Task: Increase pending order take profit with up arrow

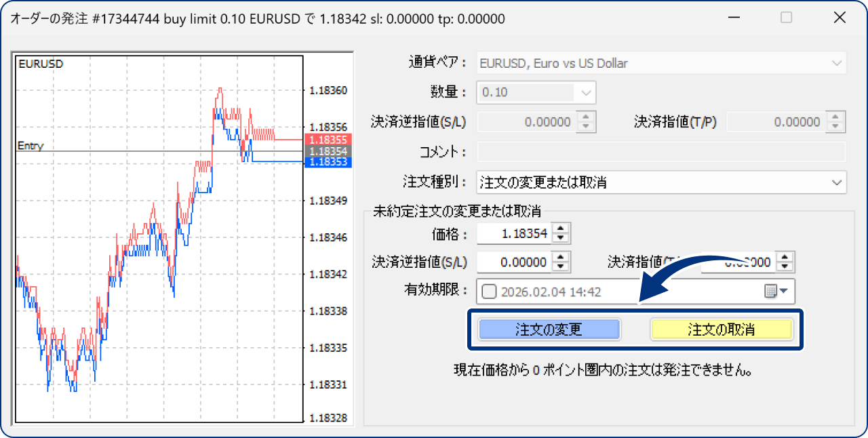Action: pos(785,258)
